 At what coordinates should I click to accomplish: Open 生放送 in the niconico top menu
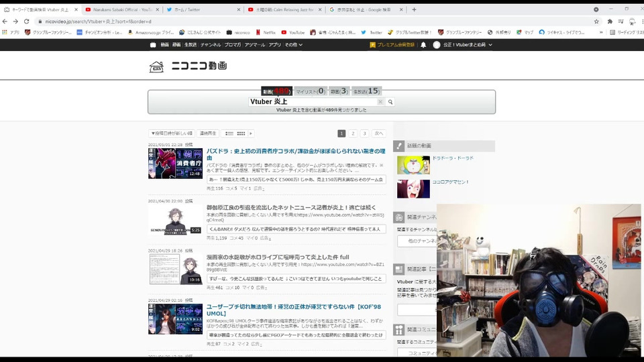pyautogui.click(x=190, y=45)
